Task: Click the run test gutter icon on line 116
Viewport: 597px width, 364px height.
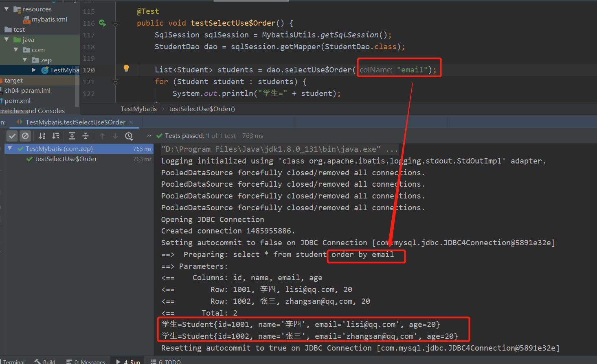Action: coord(102,23)
